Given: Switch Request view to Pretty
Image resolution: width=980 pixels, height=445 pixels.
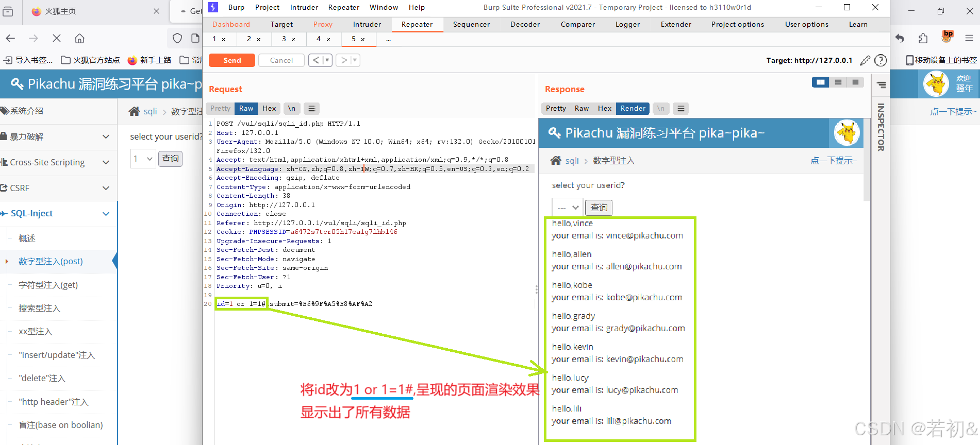Looking at the screenshot, I should click(220, 108).
